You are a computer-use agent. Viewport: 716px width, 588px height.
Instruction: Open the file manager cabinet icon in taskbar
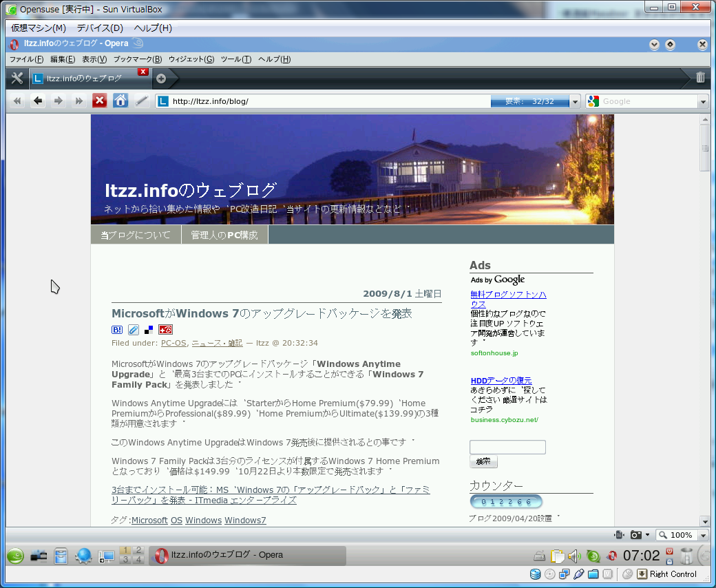pos(61,556)
